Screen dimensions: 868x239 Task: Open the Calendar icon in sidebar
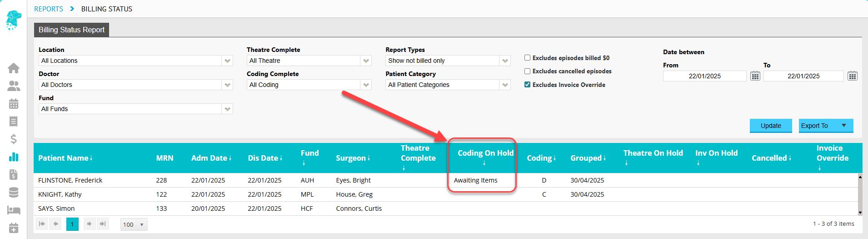[14, 103]
